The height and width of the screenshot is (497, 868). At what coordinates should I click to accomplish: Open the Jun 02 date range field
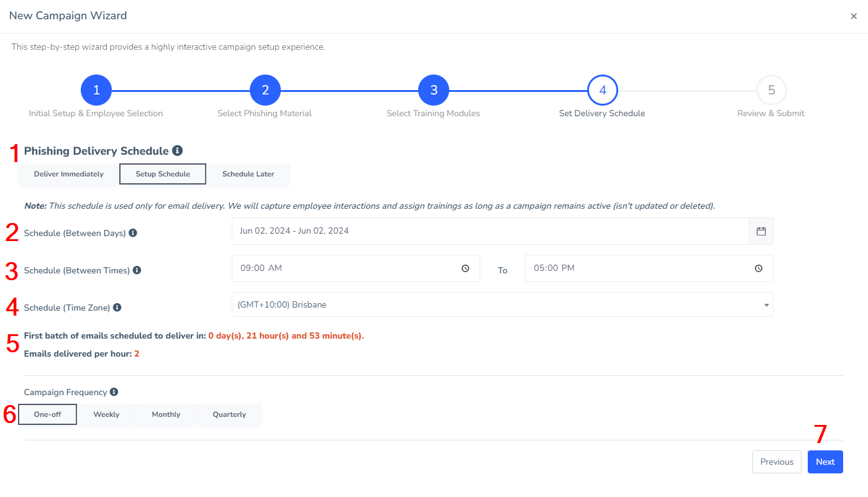click(x=435, y=230)
